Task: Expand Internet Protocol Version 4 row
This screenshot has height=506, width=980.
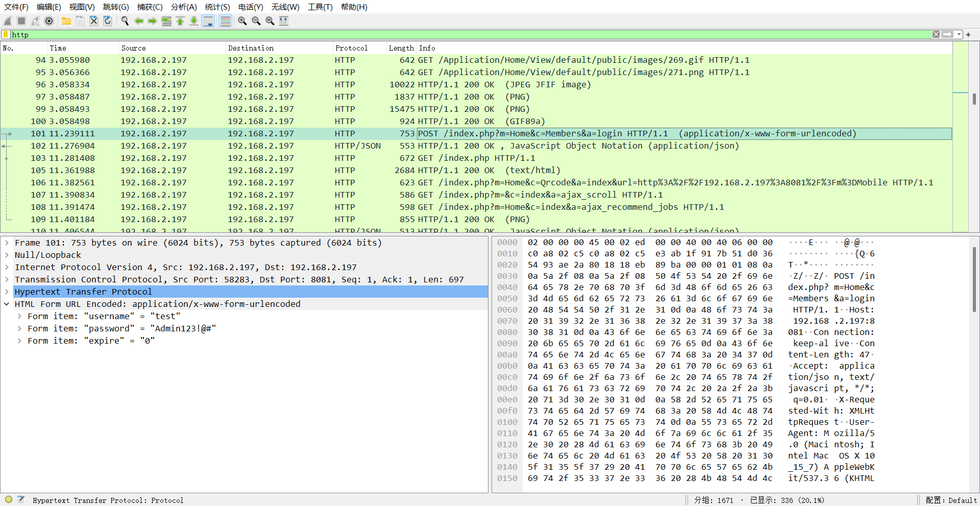Action: 7,267
